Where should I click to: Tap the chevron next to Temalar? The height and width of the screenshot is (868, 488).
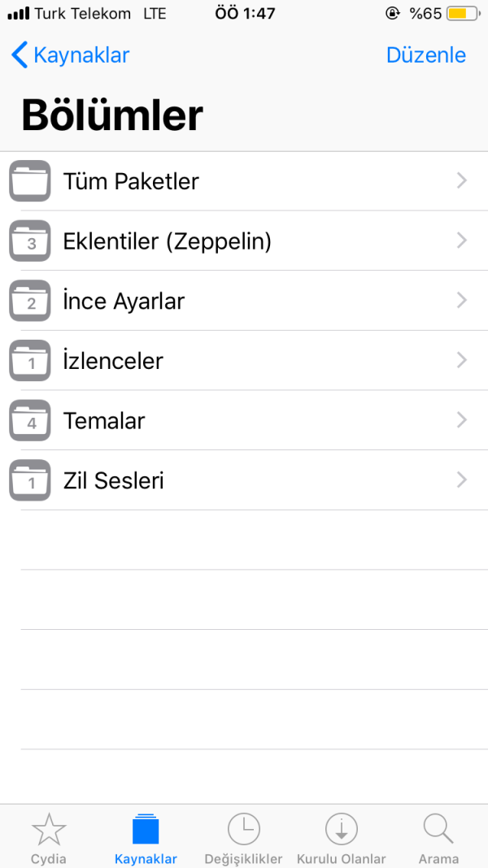click(462, 420)
